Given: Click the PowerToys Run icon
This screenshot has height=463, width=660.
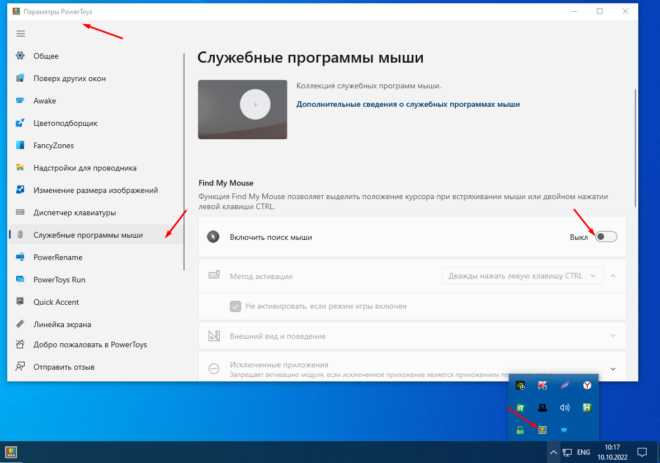Looking at the screenshot, I should pos(20,279).
